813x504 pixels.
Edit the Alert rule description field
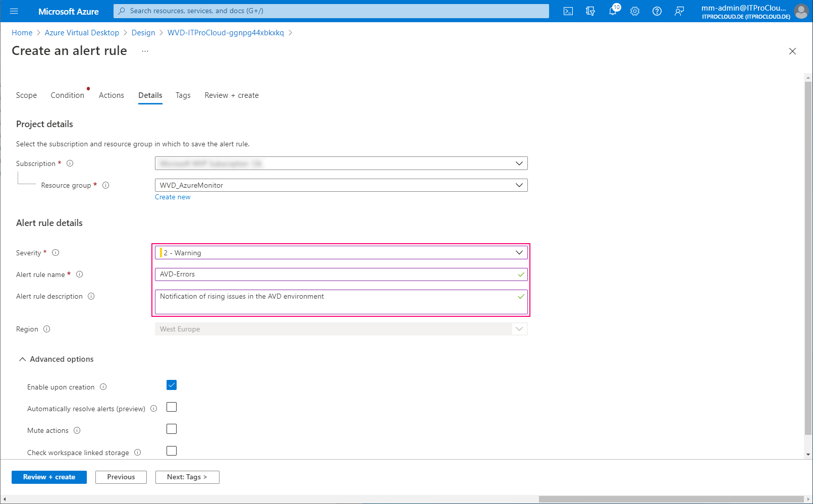pos(341,302)
